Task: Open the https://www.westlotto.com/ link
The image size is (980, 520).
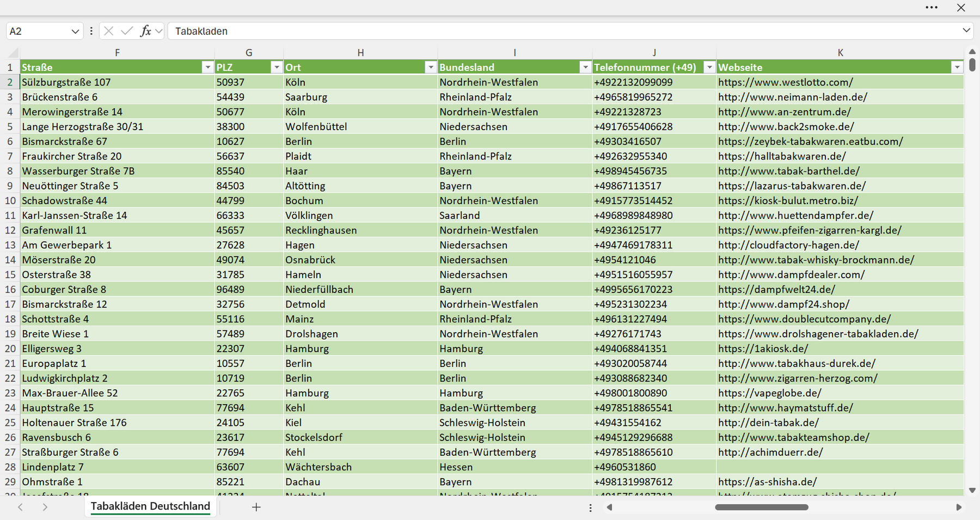Action: pos(785,82)
